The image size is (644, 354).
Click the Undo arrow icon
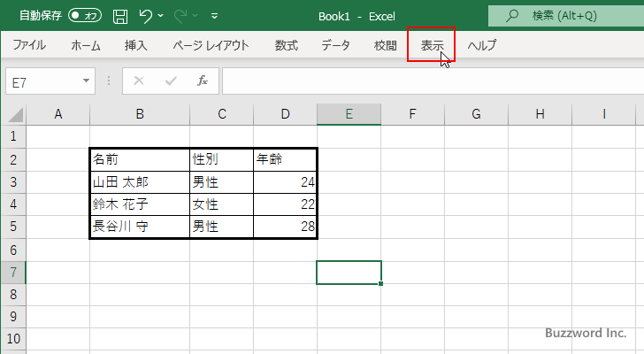click(145, 16)
